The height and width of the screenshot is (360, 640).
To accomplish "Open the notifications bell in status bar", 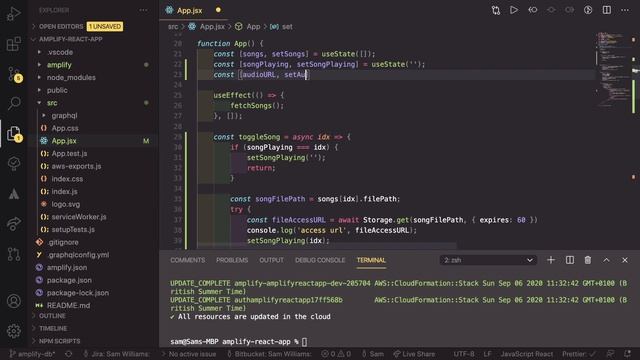I will (628, 354).
